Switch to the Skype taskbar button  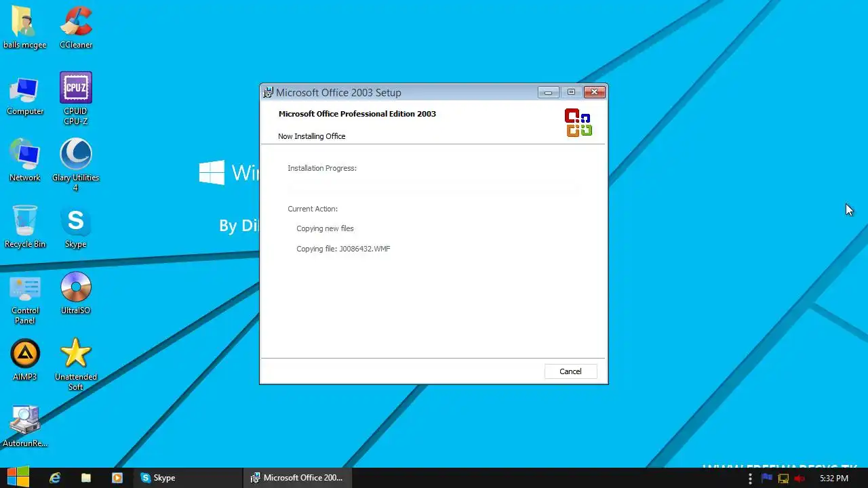click(188, 478)
